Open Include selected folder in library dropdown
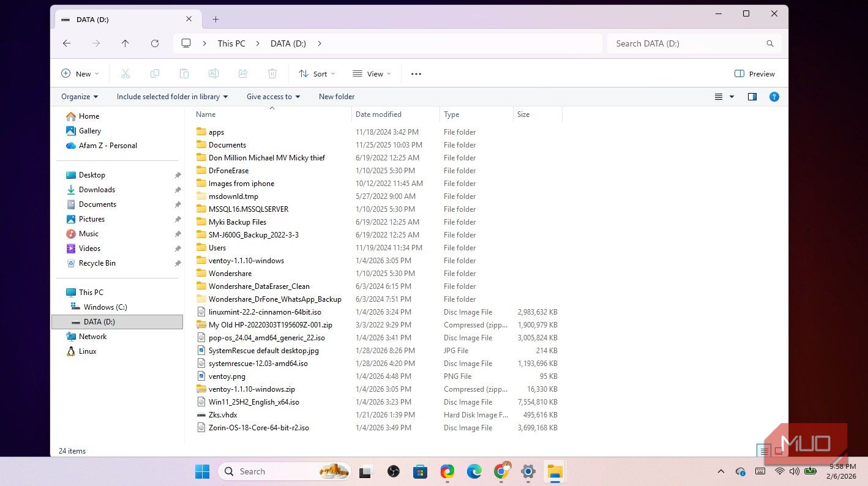Screen dimensions: 868x486 point(173,97)
